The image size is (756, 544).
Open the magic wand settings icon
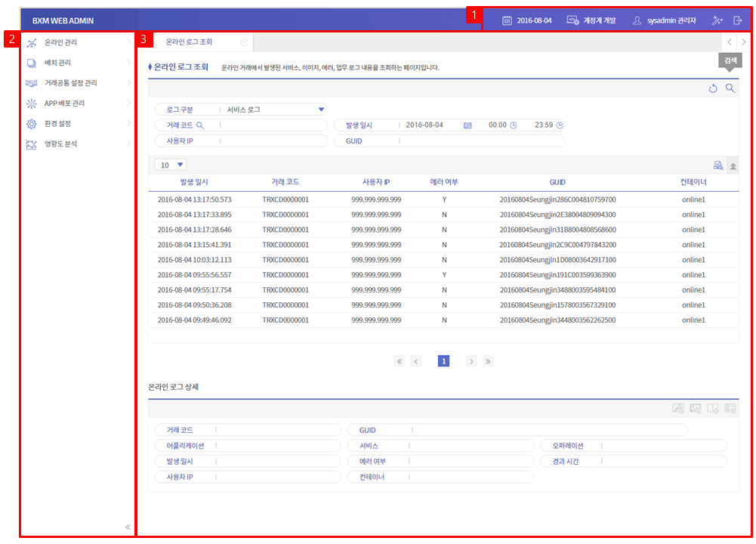[x=717, y=20]
